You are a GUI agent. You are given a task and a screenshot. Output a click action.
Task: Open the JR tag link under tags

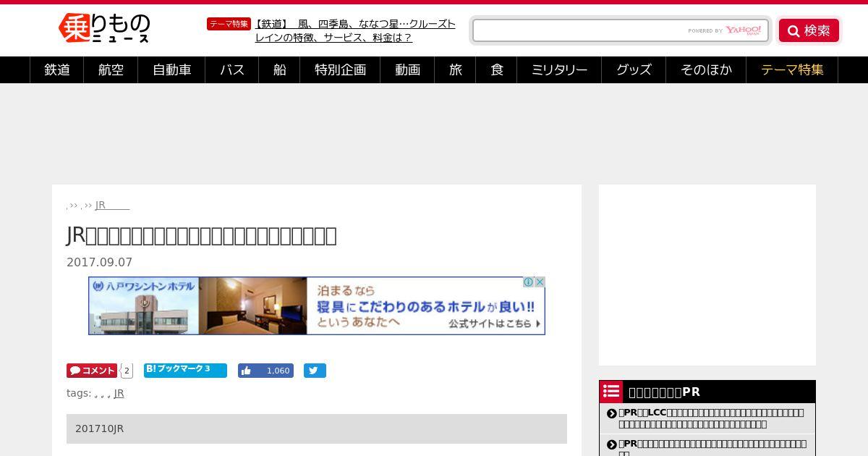(x=119, y=393)
